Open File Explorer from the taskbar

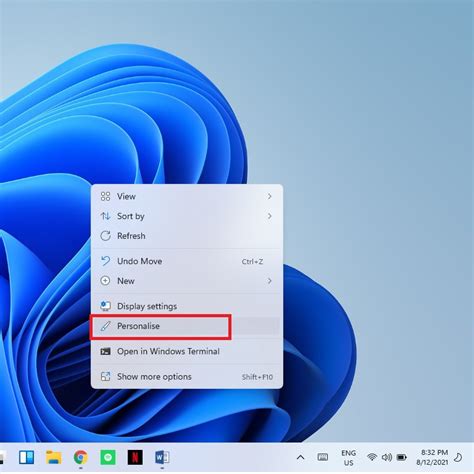54,457
